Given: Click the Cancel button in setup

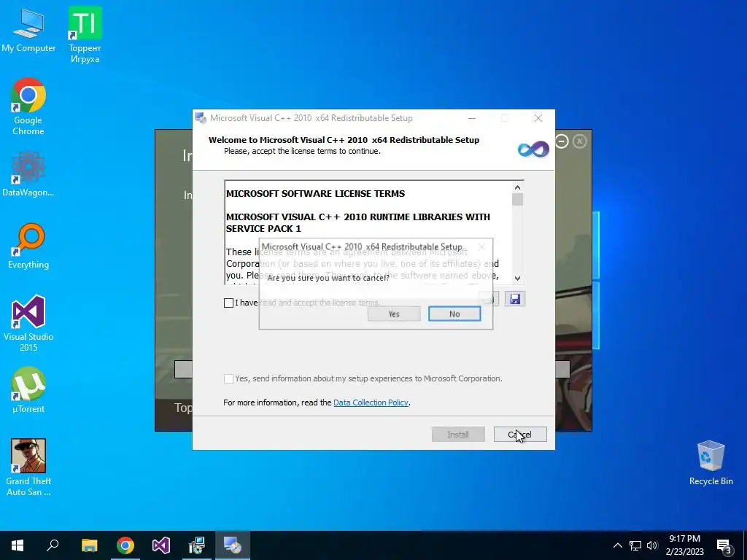Looking at the screenshot, I should (x=520, y=435).
